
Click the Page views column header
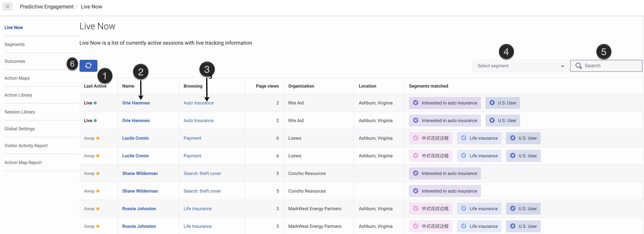(267, 86)
